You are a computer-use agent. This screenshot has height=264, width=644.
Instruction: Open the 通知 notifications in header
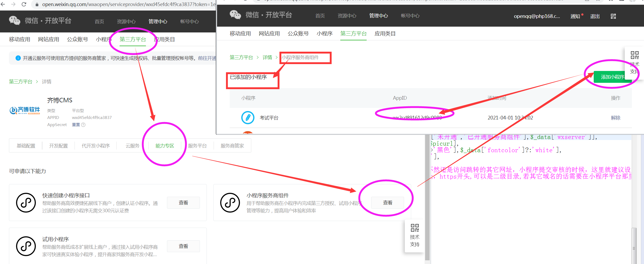click(x=575, y=16)
